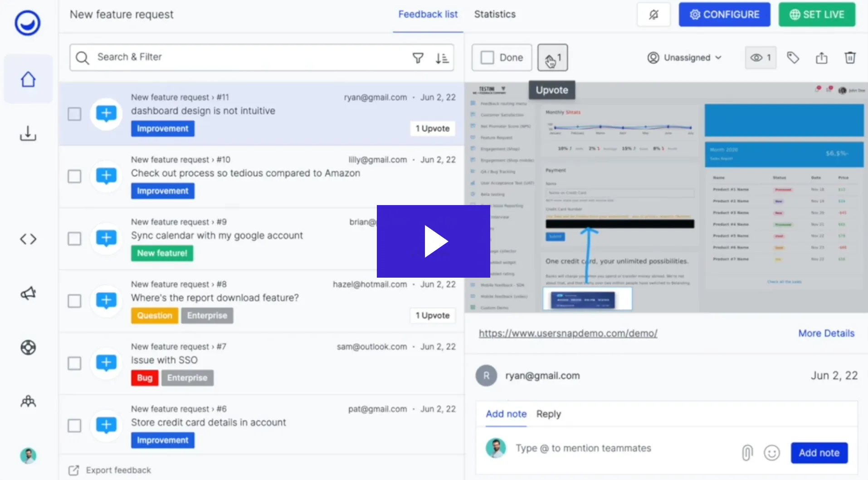Click the feedback icon for request #9
The width and height of the screenshot is (868, 480).
tap(106, 238)
